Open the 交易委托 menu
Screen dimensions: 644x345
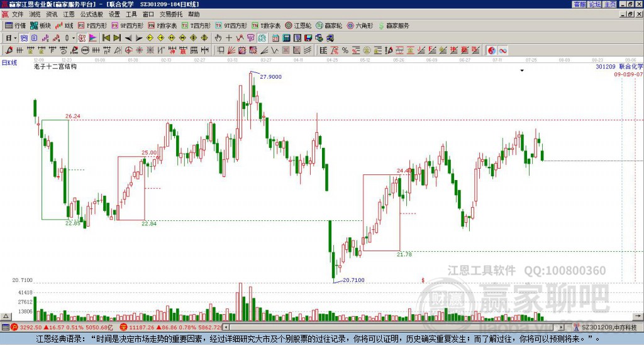click(171, 14)
